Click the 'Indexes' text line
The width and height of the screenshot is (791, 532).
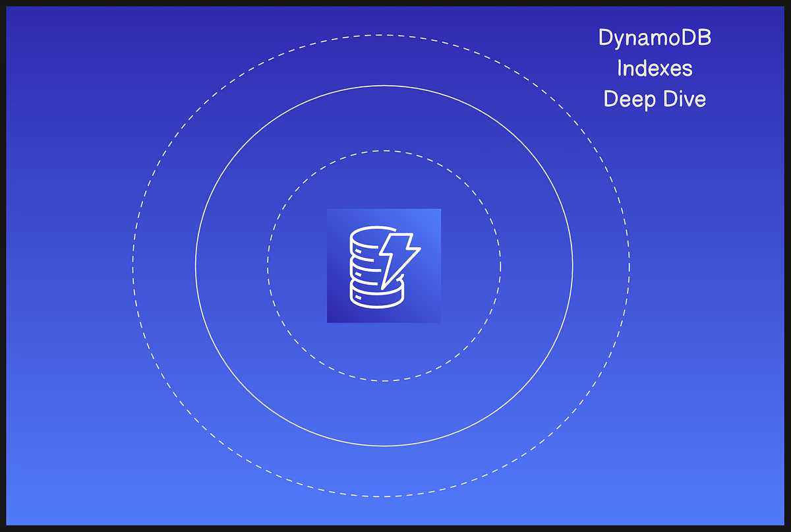(x=655, y=69)
